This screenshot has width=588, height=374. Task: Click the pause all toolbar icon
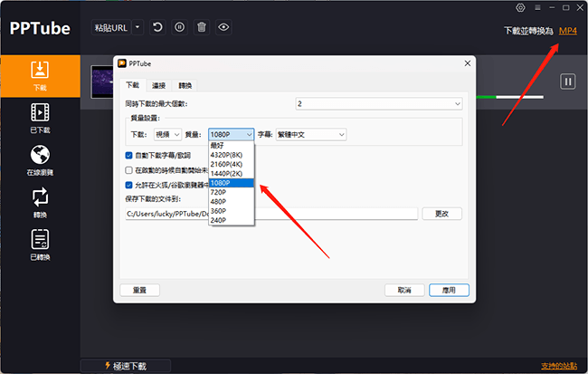[180, 27]
